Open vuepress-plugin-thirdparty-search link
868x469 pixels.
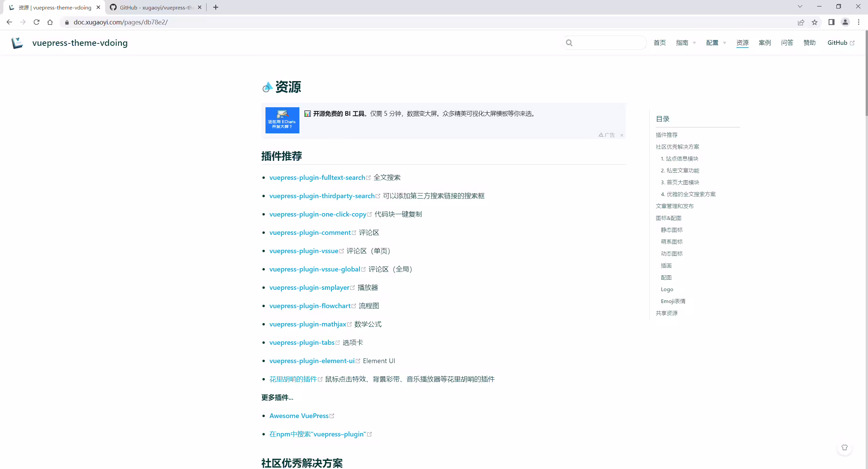pos(322,196)
